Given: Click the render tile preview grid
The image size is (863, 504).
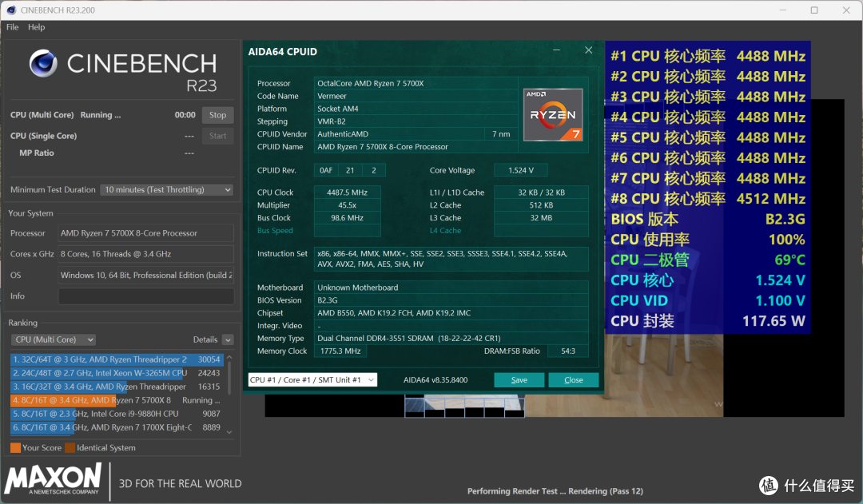Looking at the screenshot, I should pos(464,407).
